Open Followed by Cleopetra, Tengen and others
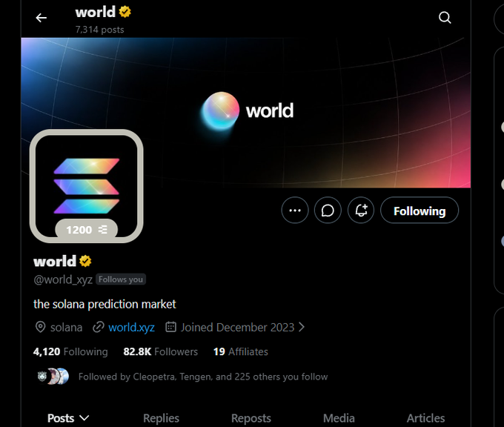 (203, 377)
